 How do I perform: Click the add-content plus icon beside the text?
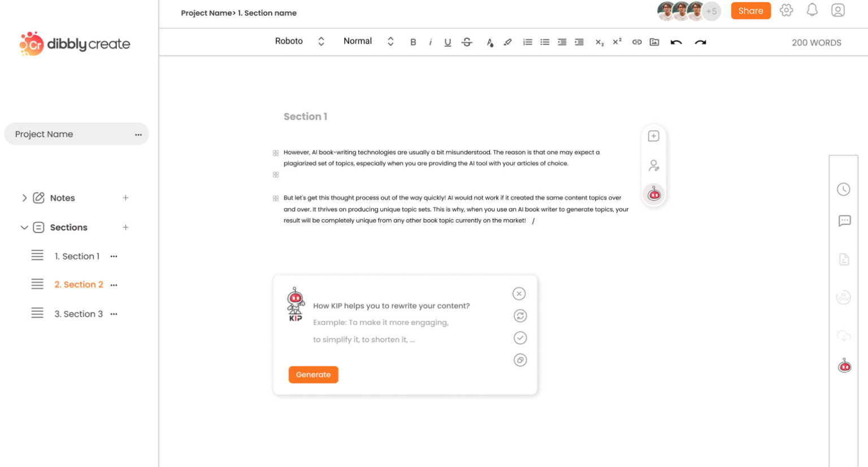click(x=654, y=136)
